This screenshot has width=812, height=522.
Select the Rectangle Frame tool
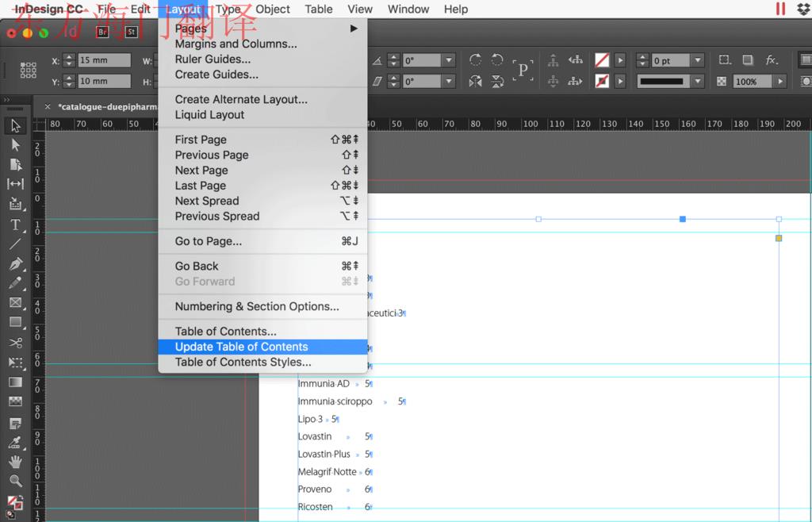[x=16, y=302]
